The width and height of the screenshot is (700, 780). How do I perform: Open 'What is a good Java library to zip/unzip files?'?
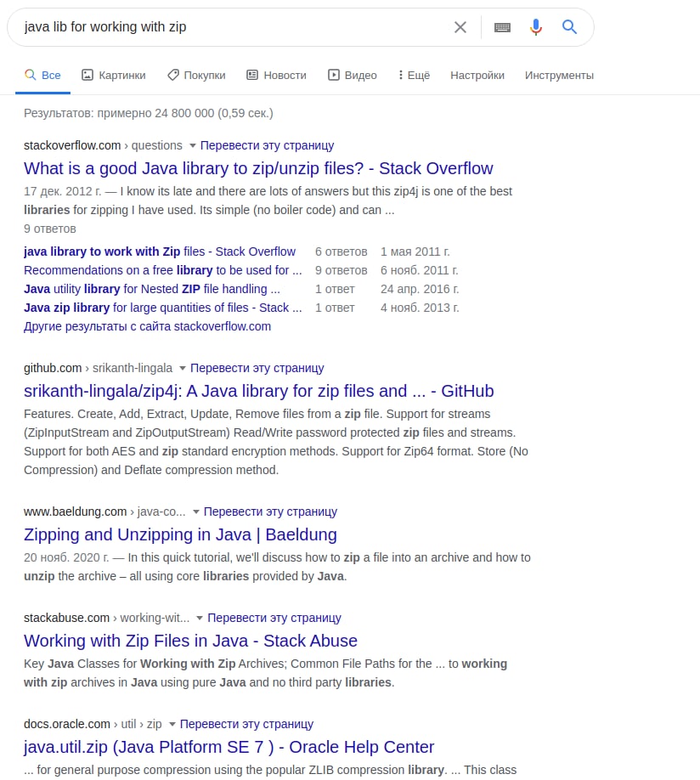point(258,168)
